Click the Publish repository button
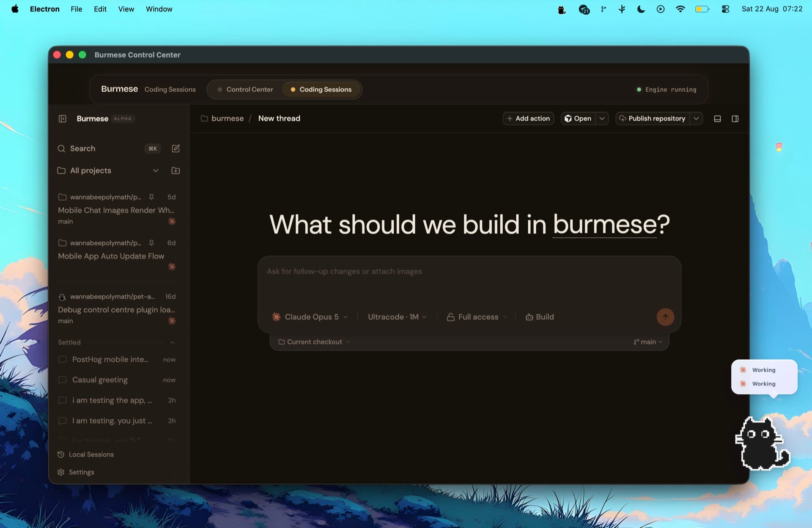The image size is (812, 528). point(653,118)
